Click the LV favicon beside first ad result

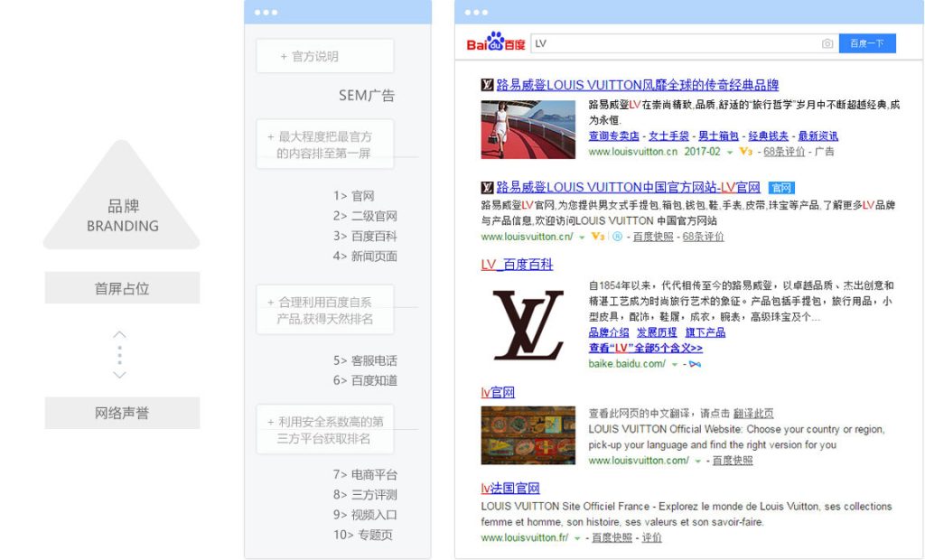[487, 85]
